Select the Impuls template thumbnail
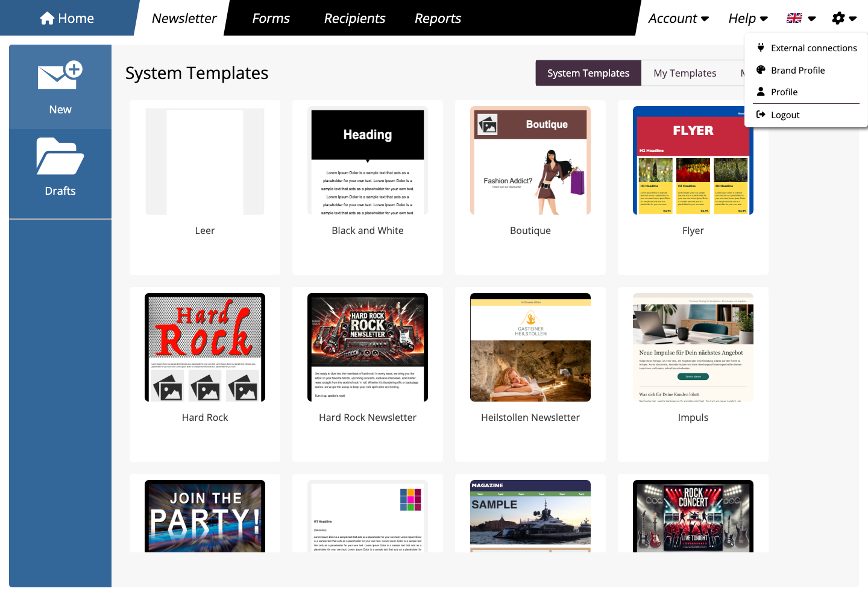Screen dimensions: 868x603 (x=693, y=347)
